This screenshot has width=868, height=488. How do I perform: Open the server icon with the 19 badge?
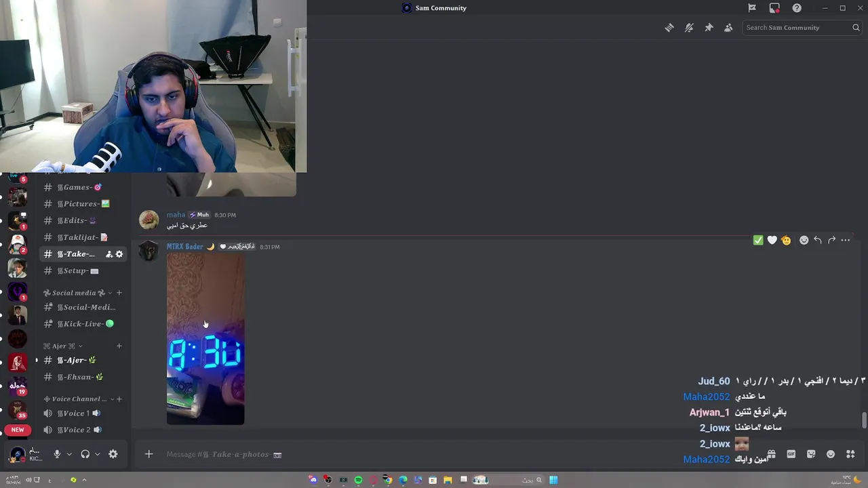pos(18,385)
